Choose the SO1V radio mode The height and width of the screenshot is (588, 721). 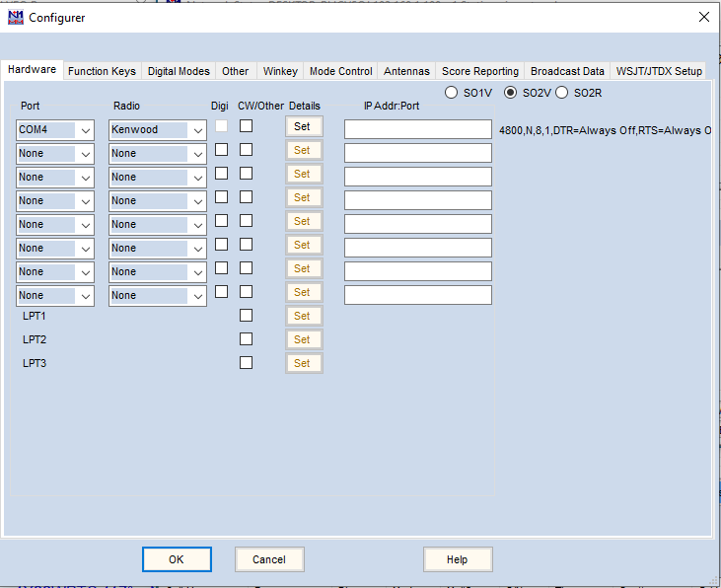469,93
